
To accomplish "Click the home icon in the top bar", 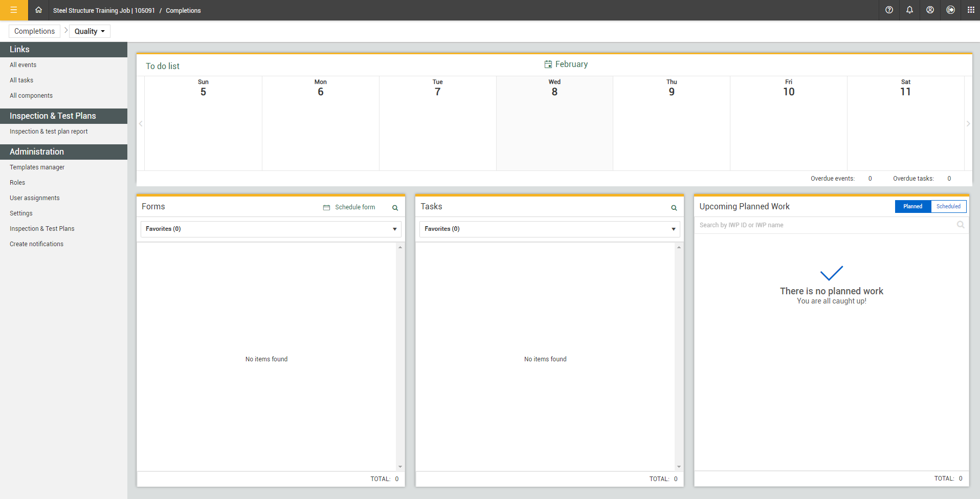I will pyautogui.click(x=38, y=10).
